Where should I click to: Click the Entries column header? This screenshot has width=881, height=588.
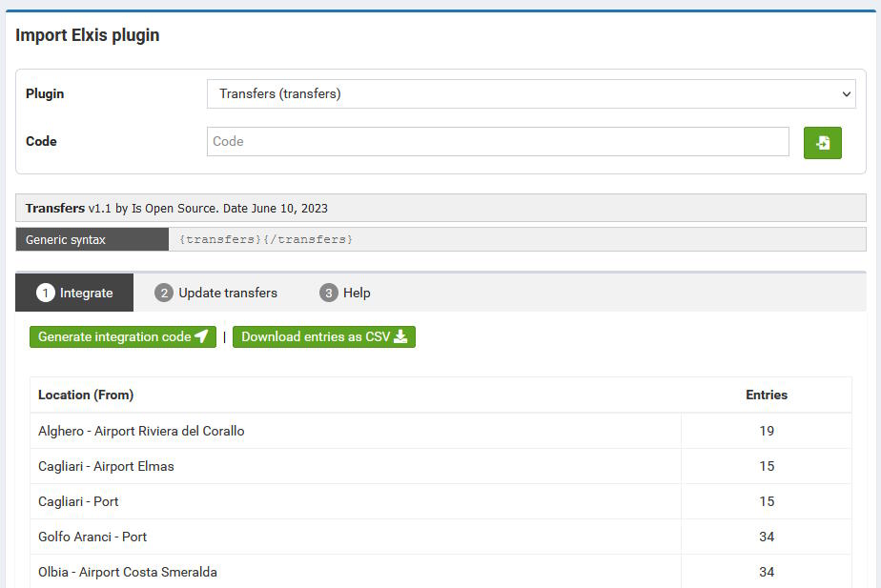coord(767,395)
